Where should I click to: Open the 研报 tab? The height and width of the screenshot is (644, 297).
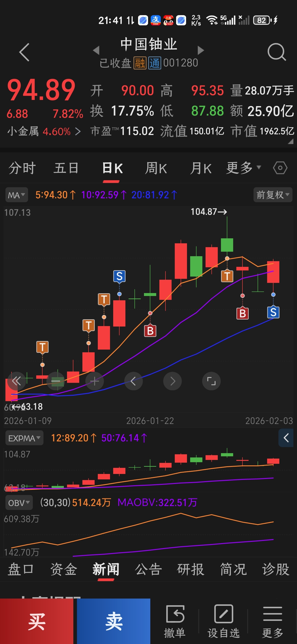[x=191, y=569]
